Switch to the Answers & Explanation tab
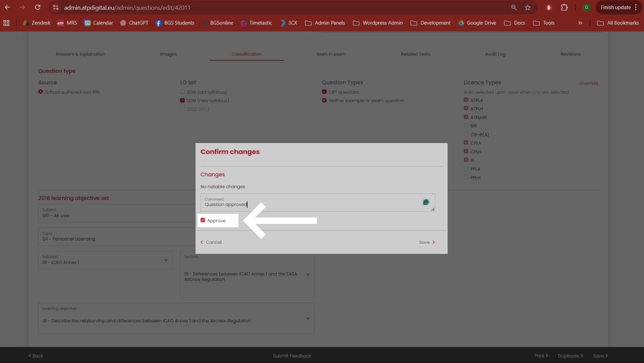The height and width of the screenshot is (363, 644). [80, 54]
